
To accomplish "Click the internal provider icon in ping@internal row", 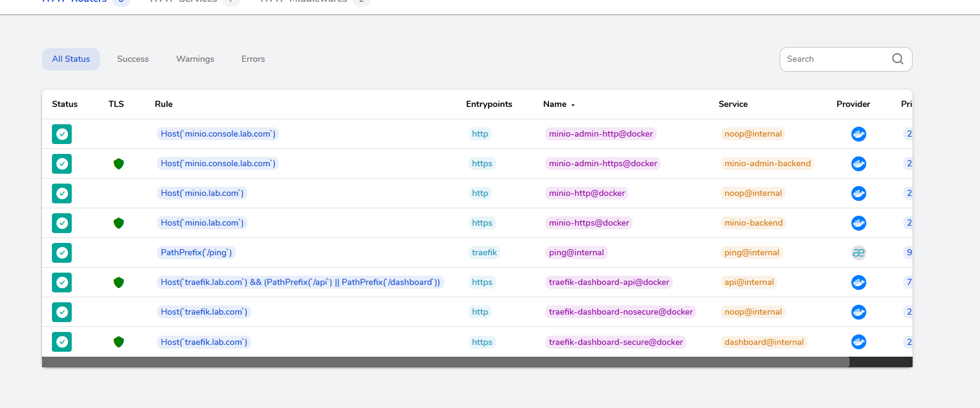I will click(x=859, y=253).
